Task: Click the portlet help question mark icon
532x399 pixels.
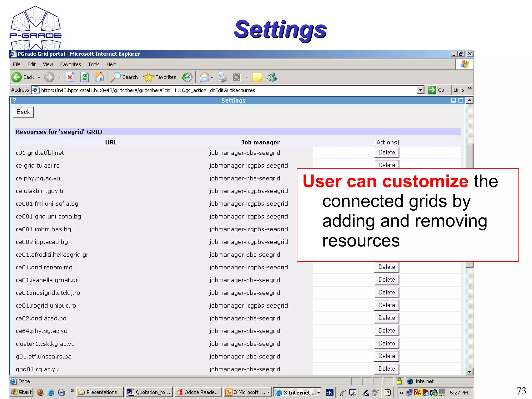Action: [15, 100]
